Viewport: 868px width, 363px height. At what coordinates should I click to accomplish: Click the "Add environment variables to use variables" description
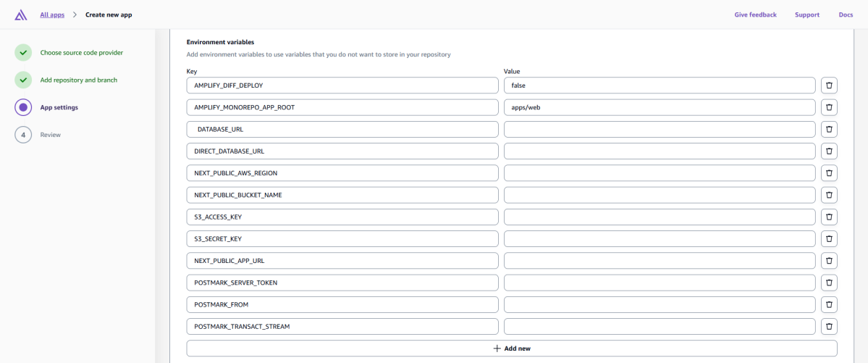(319, 55)
